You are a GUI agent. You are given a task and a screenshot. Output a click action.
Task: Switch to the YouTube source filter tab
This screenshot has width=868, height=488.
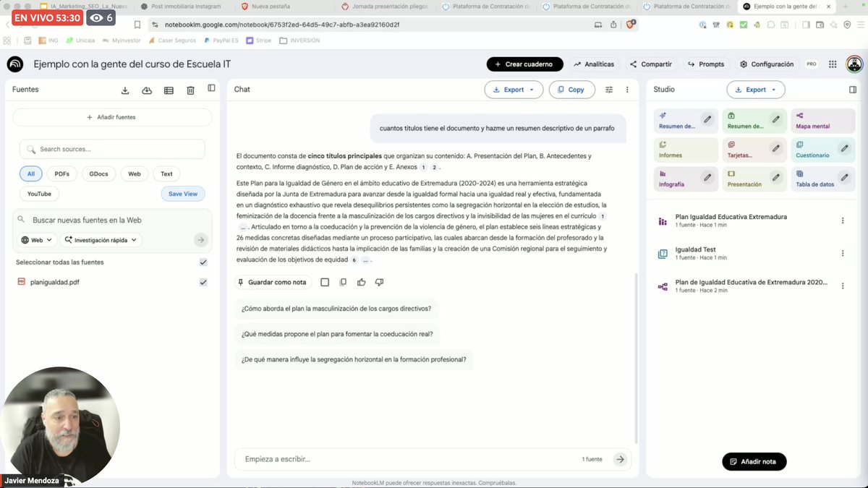[x=38, y=193]
